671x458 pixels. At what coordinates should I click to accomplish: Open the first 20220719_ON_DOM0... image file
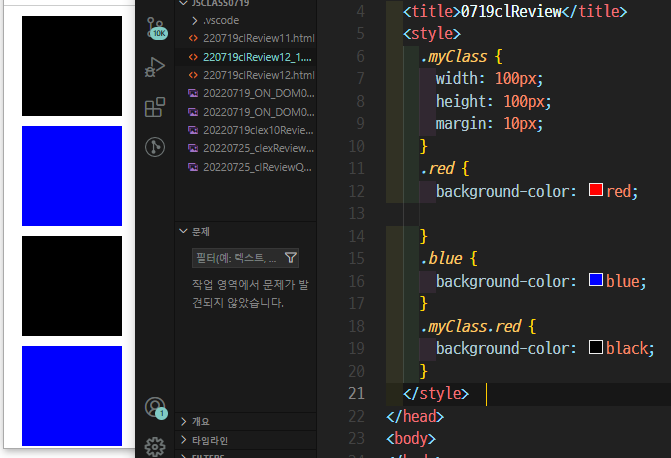258,93
